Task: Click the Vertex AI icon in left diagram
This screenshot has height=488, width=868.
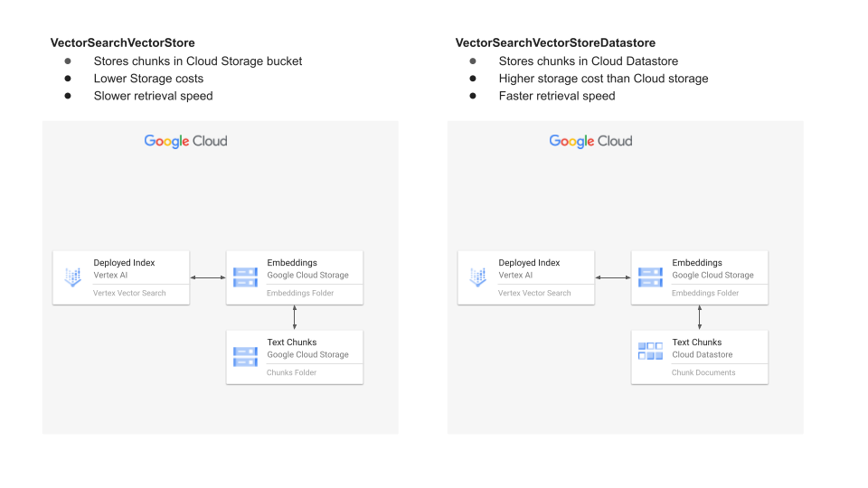Action: coord(72,277)
